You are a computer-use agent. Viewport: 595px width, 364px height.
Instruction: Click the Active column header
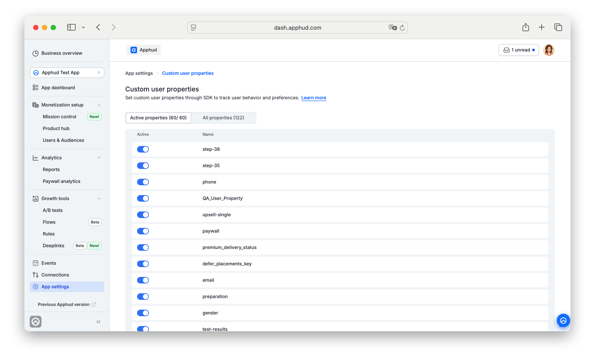coord(143,134)
